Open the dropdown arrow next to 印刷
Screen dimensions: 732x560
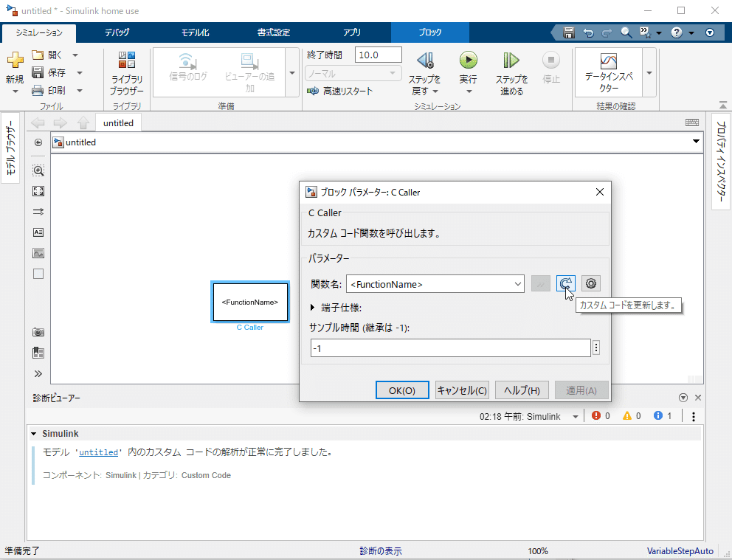80,91
